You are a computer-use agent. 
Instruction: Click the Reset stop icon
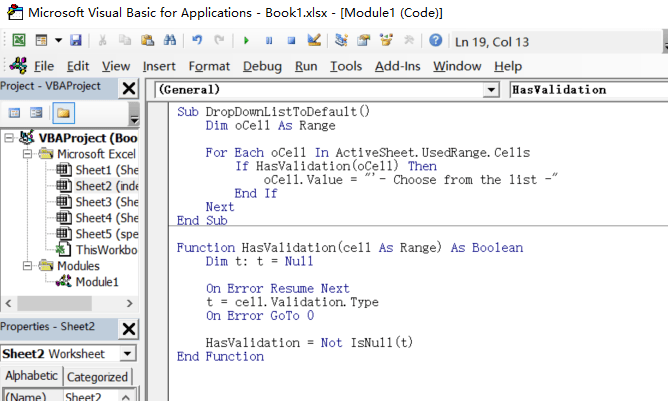(291, 40)
